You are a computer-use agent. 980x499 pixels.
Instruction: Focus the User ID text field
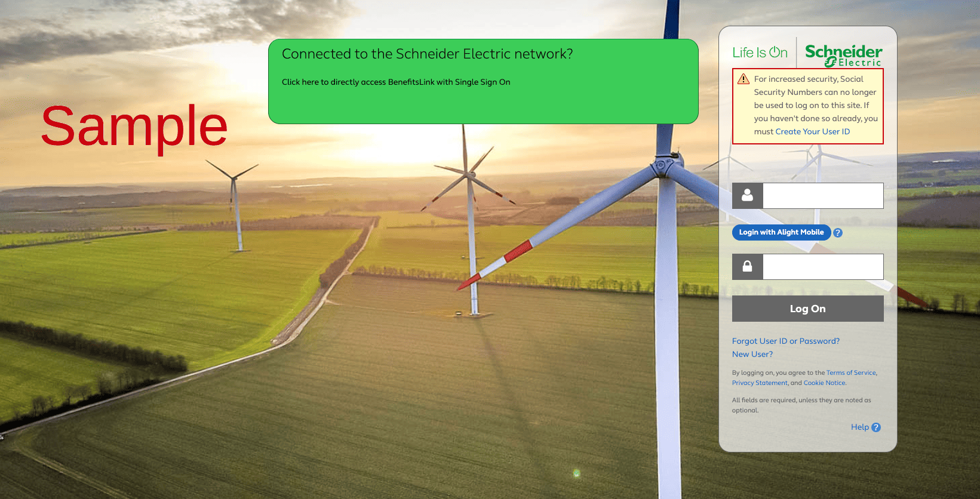click(x=823, y=196)
